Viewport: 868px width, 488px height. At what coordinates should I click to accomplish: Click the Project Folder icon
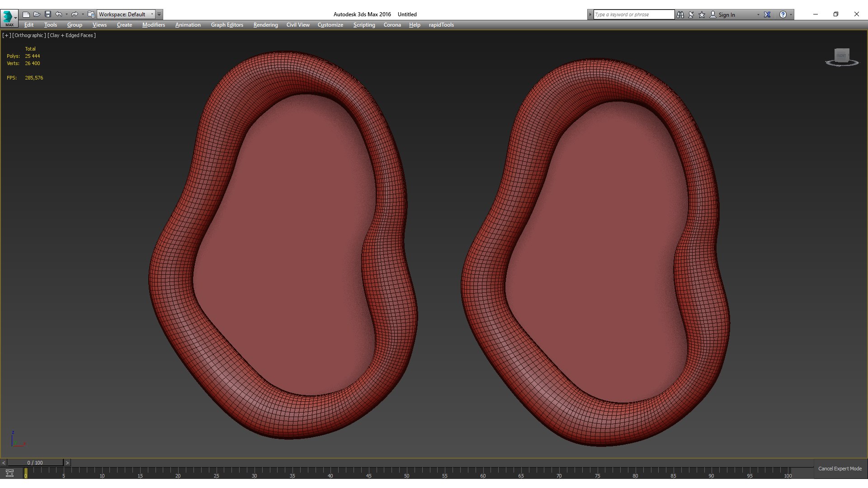[x=91, y=14]
